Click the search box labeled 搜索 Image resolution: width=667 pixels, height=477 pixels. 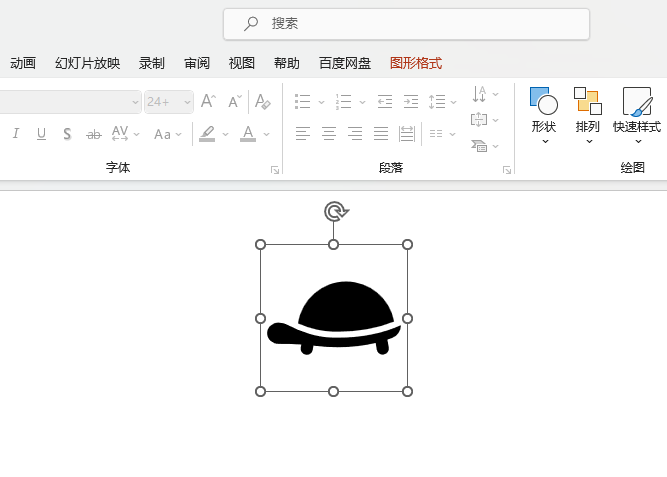406,24
